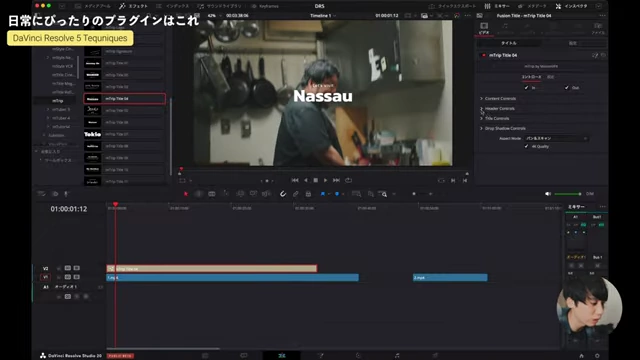Select the 2.mp4 clip on the timeline
This screenshot has height=360, width=640.
coord(450,278)
